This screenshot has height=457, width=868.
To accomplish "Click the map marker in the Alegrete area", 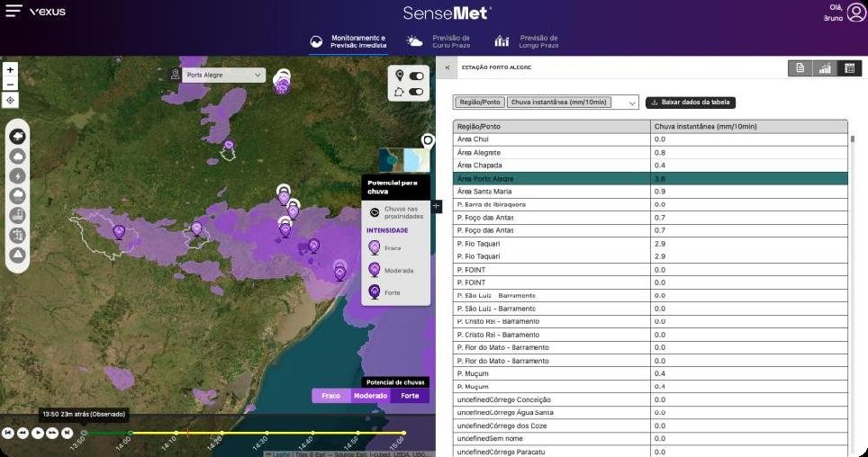I will point(119,232).
